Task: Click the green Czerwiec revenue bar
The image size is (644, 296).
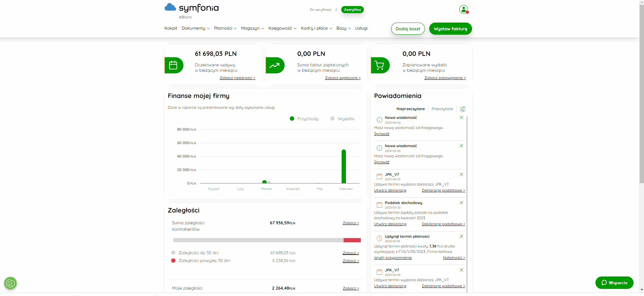Action: pyautogui.click(x=344, y=166)
